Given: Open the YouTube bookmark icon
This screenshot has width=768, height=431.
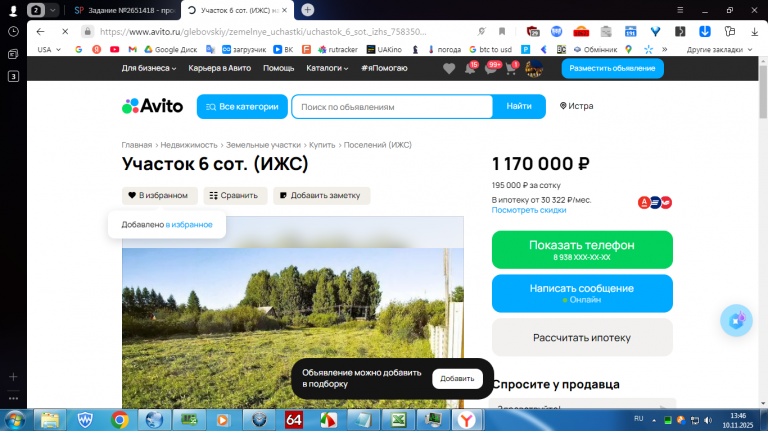Looking at the screenshot, I should 115,49.
